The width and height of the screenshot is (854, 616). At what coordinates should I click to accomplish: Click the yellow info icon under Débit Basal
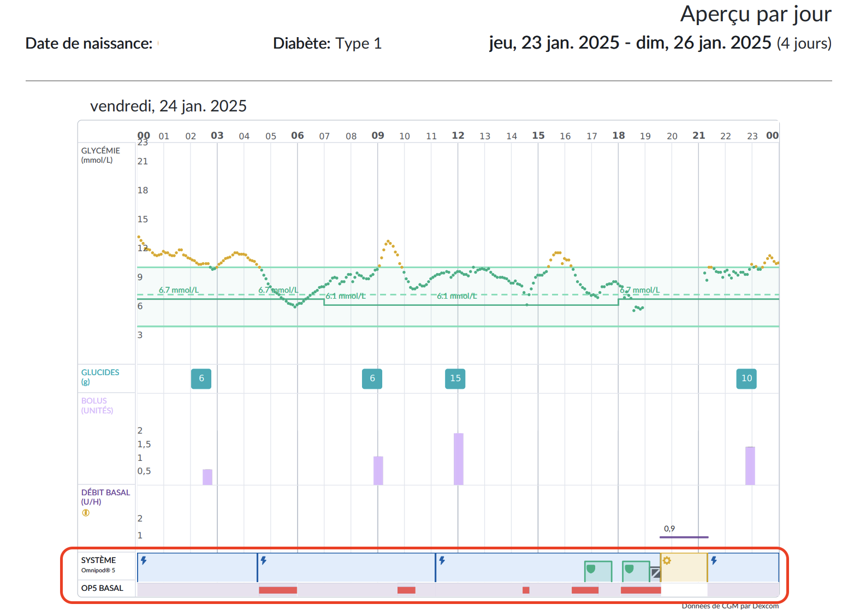[x=86, y=513]
